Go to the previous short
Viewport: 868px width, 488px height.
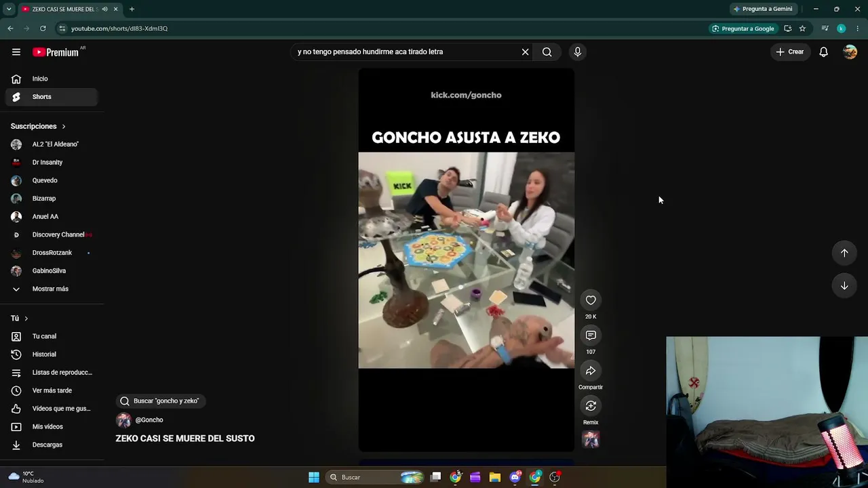pyautogui.click(x=844, y=253)
